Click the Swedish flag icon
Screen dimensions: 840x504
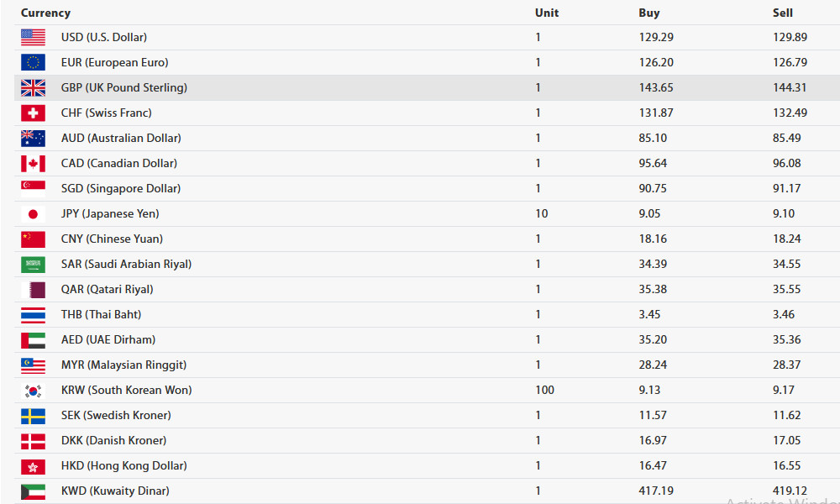pyautogui.click(x=33, y=416)
